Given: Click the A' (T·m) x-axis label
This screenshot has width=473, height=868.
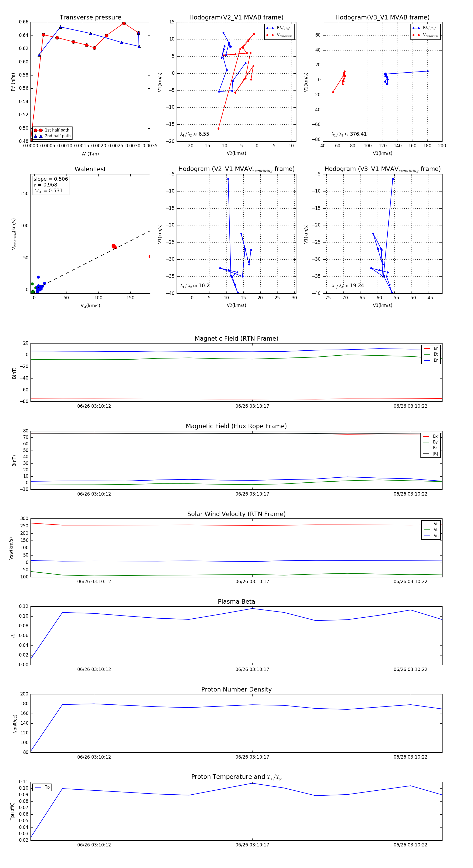Looking at the screenshot, I should click(90, 154).
